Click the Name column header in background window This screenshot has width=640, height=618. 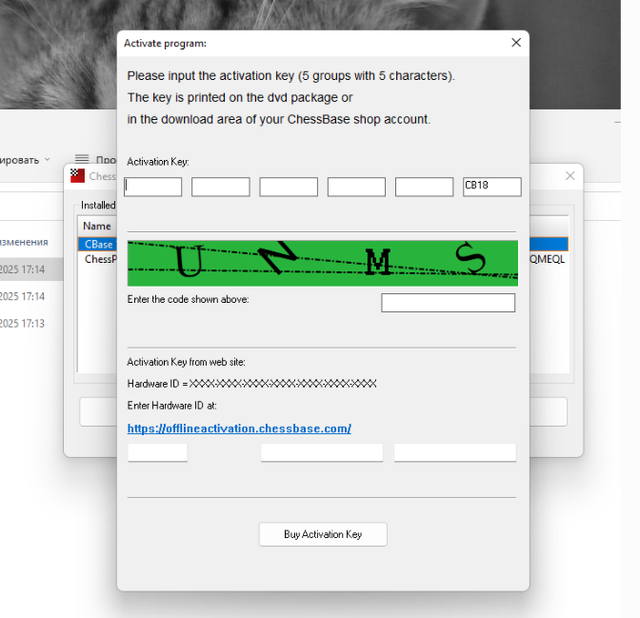click(97, 226)
